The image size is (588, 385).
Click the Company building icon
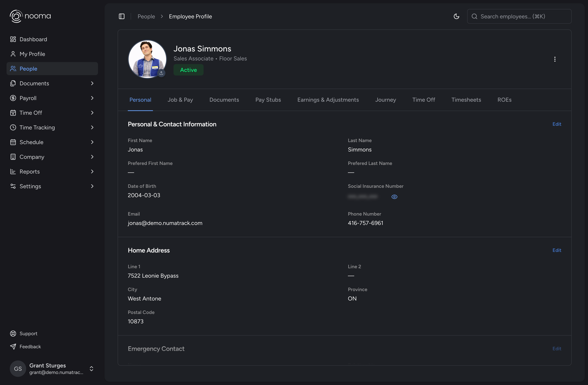(13, 157)
